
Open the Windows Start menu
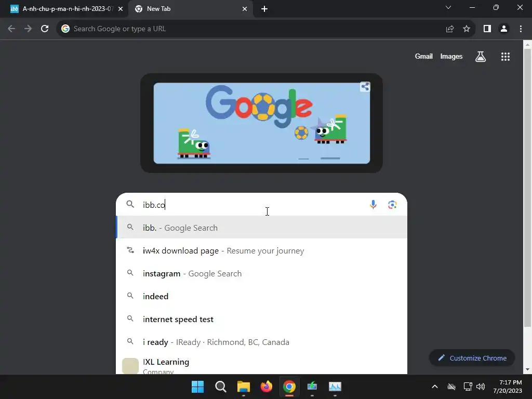tap(197, 387)
